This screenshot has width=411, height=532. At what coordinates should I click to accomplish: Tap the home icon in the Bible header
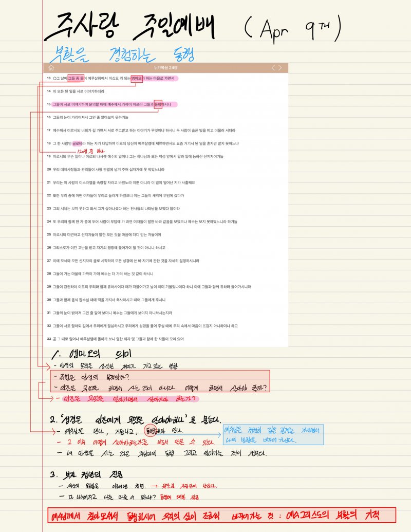[51, 68]
